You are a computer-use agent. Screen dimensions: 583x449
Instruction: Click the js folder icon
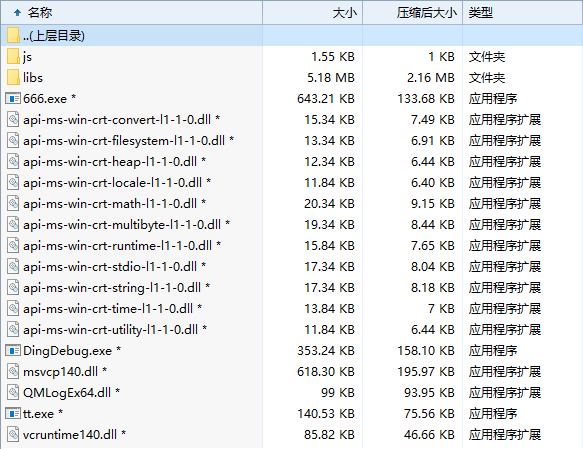(x=13, y=56)
